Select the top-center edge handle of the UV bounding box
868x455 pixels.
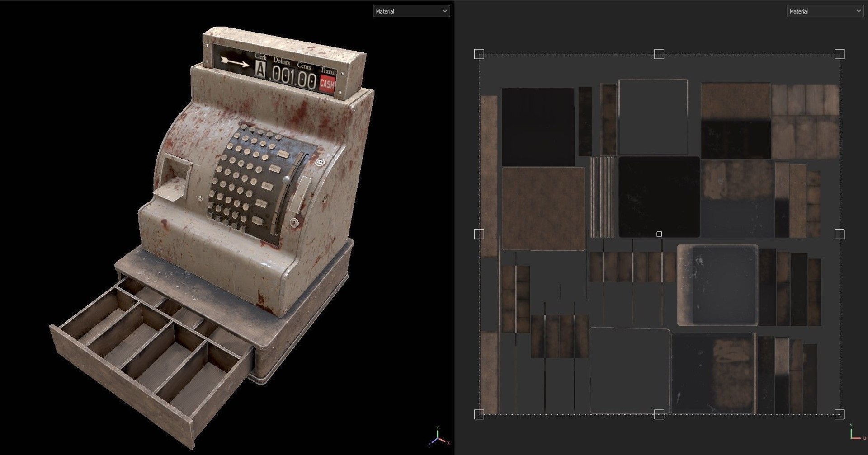(x=659, y=54)
